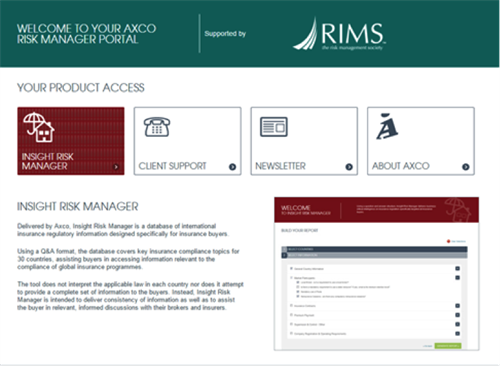Toggle the last topic checkbox in the preview

291,333
